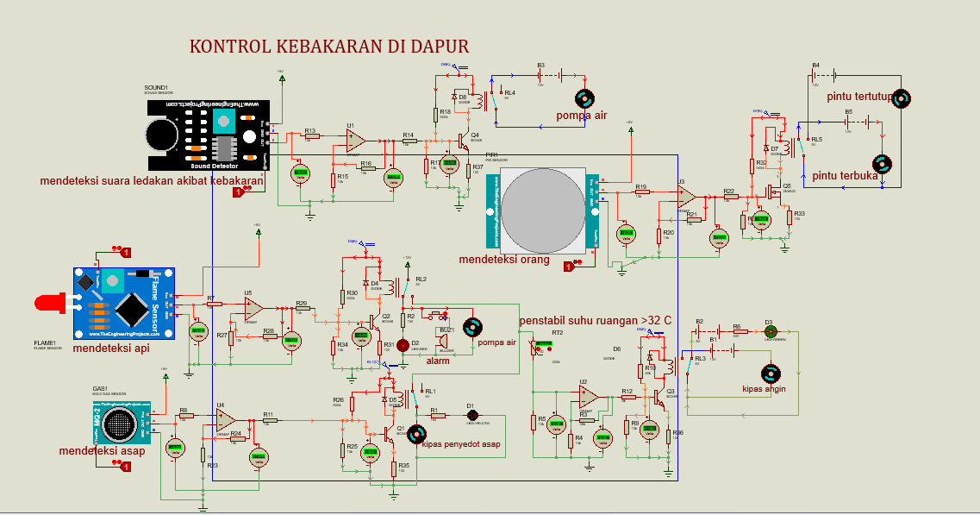
Task: Select the PIR1 motion sensor module
Action: tap(542, 210)
